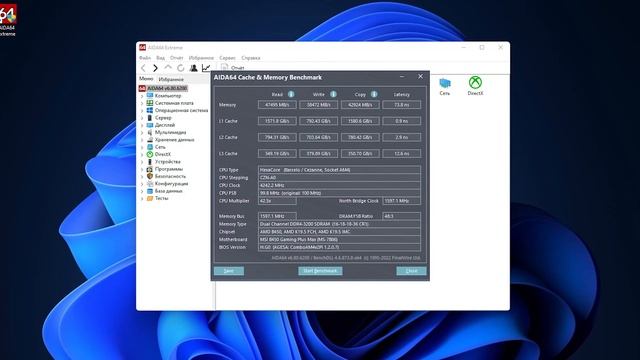Select the Мультимедиа tree icon
The height and width of the screenshot is (360, 640).
pos(150,132)
